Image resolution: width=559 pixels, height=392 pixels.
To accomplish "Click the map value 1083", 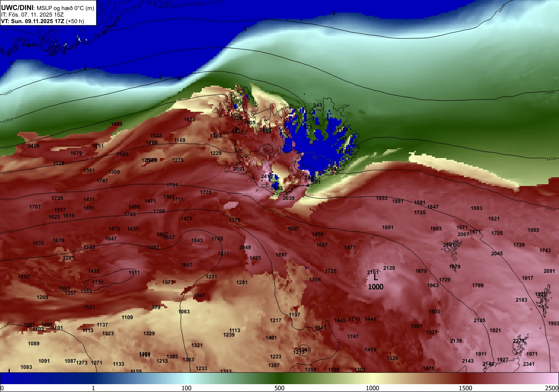I will [x=26, y=367].
